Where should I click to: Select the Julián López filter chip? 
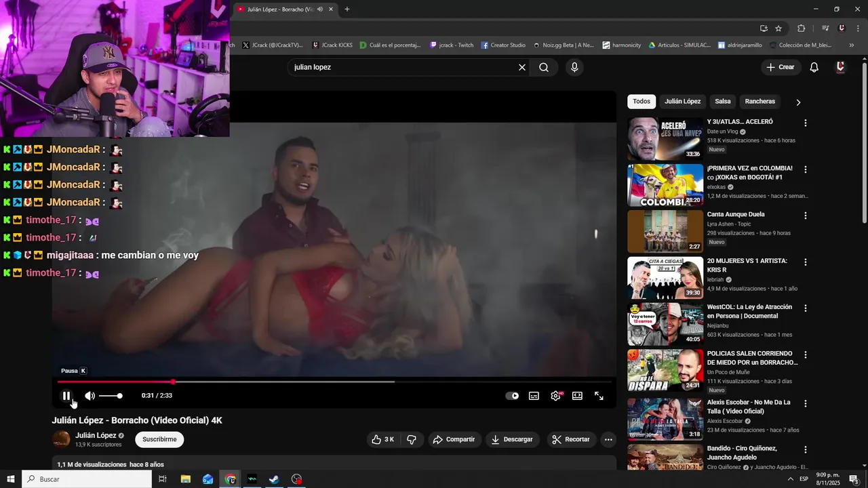683,101
